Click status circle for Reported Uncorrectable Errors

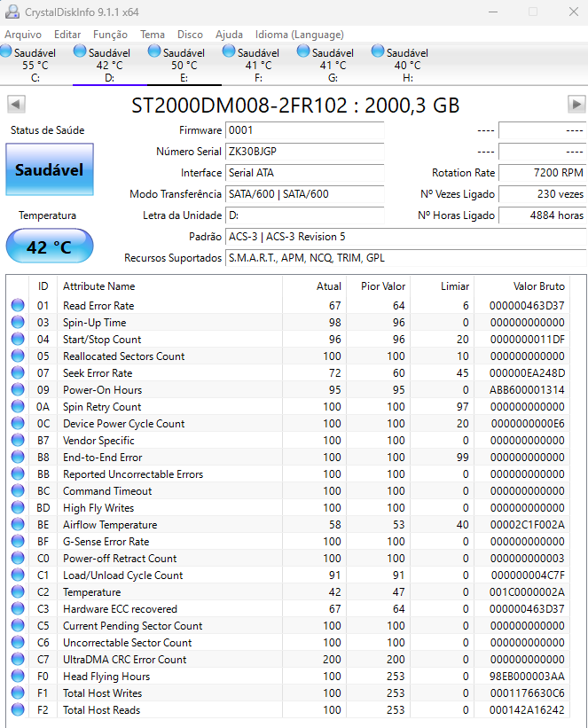point(18,474)
